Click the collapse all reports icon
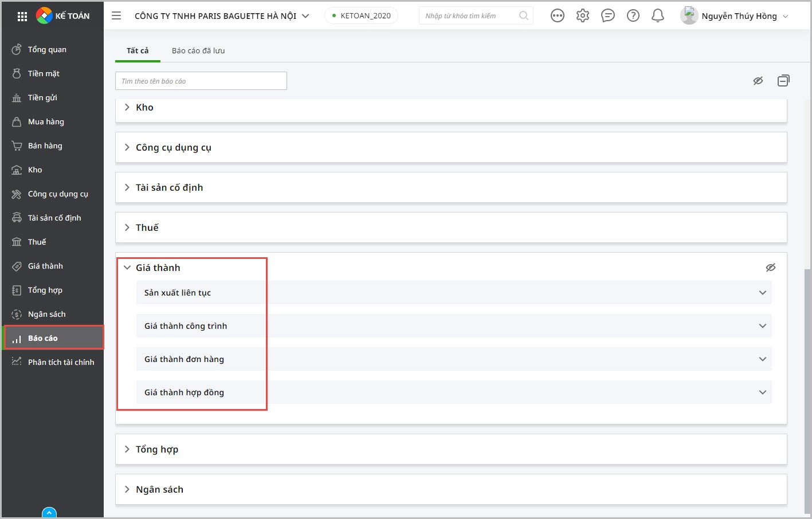 783,81
